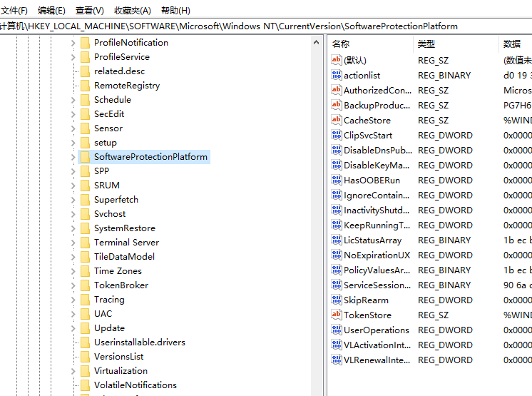The image size is (532, 396).
Task: Select the actionlist binary value icon
Action: pyautogui.click(x=336, y=75)
